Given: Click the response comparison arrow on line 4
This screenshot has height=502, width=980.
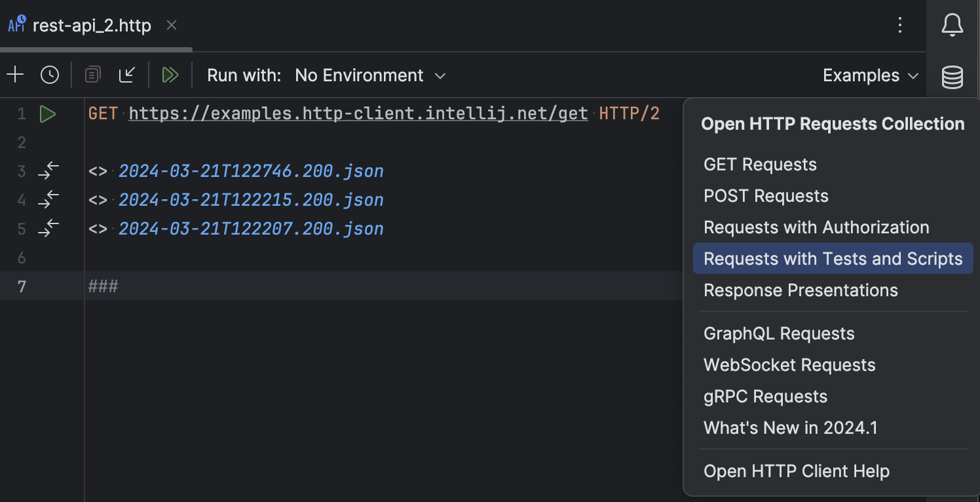Looking at the screenshot, I should tap(48, 199).
